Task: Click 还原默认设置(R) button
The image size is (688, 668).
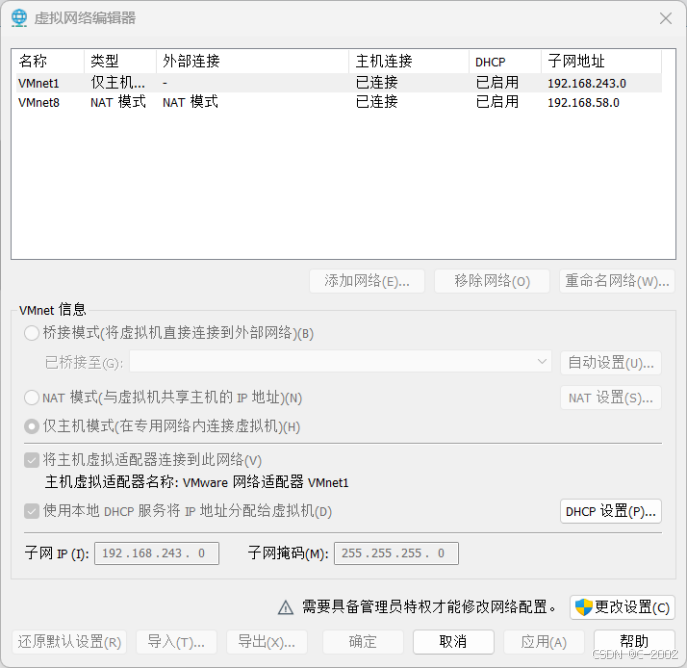Action: coord(69,642)
